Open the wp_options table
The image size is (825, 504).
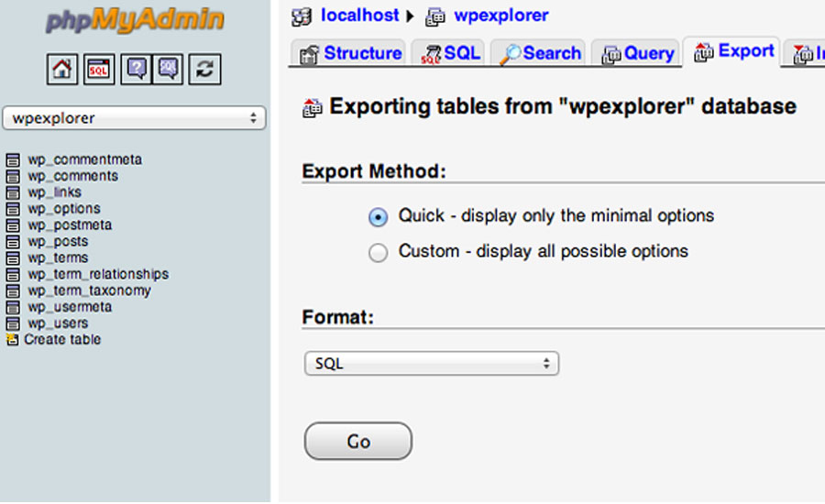point(63,208)
